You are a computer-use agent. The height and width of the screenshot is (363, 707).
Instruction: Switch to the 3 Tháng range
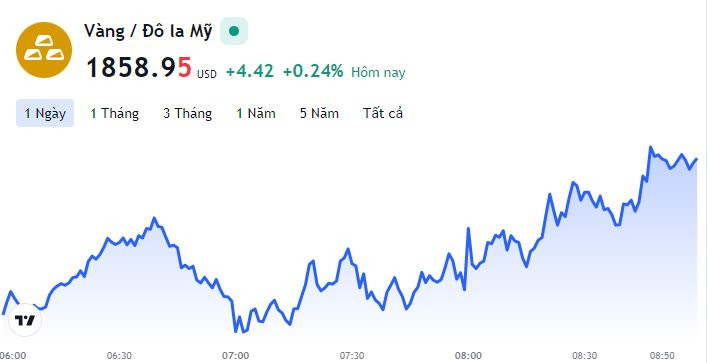[188, 113]
